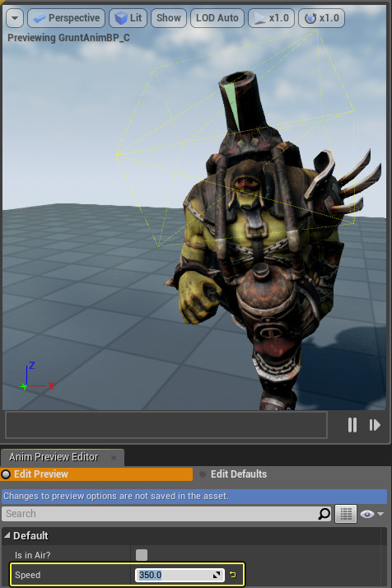Click the spinner handle in the Speed field
The height and width of the screenshot is (588, 392).
(217, 575)
